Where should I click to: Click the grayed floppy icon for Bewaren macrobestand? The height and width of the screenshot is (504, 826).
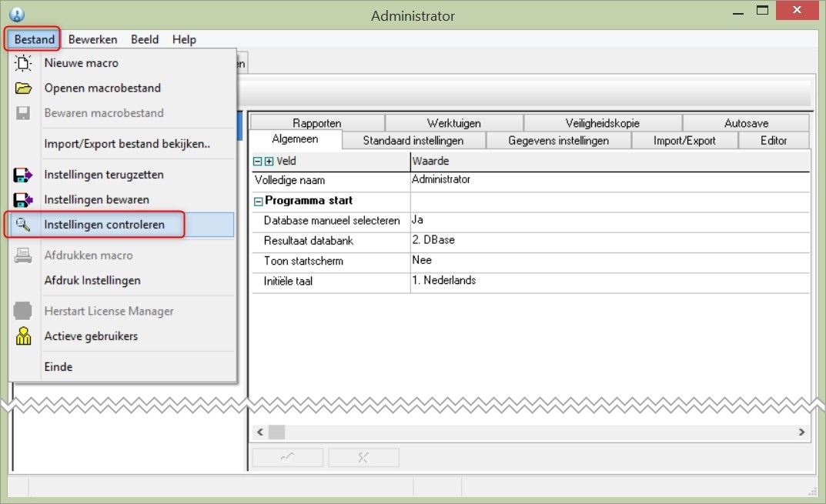pos(23,112)
